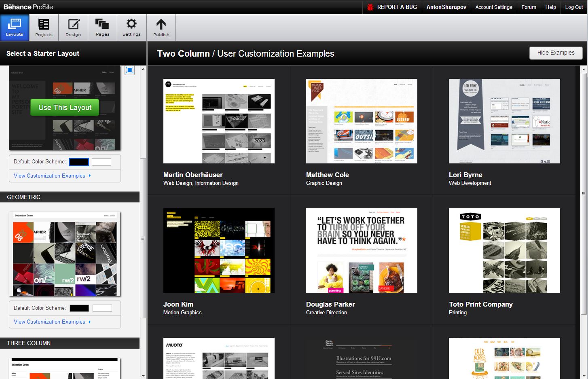Image resolution: width=588 pixels, height=379 pixels.
Task: Click Hide Examples button
Action: point(556,53)
